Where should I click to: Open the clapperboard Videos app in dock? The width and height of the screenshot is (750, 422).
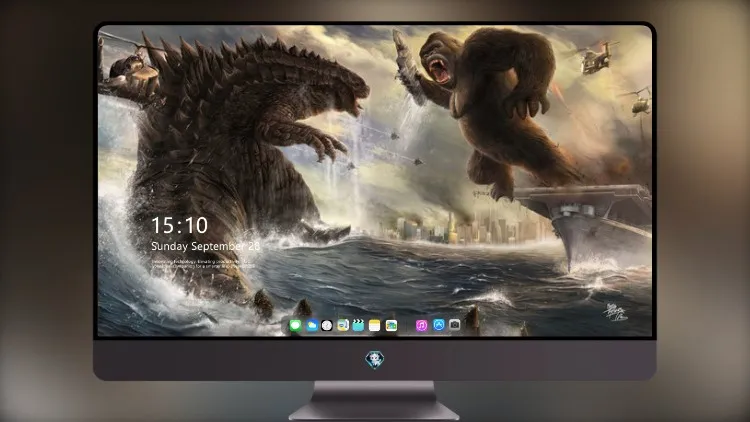(x=358, y=326)
